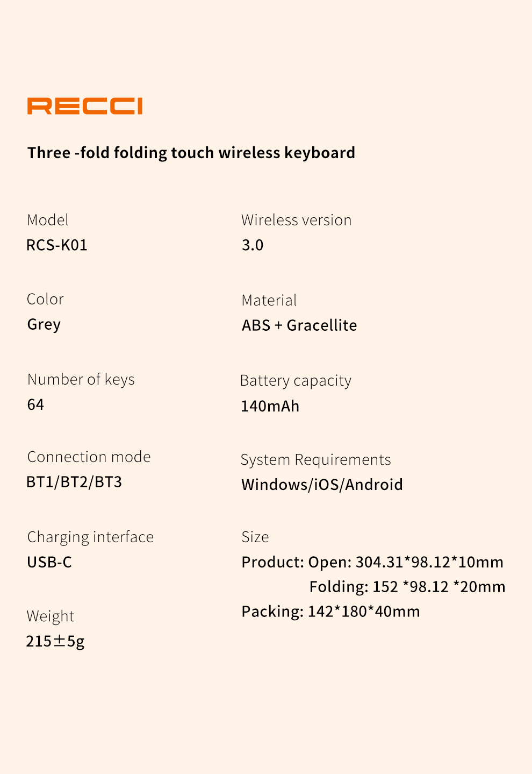Click the Three-fold folding keyboard heading
Viewport: 532px width, 774px height.
(x=191, y=153)
